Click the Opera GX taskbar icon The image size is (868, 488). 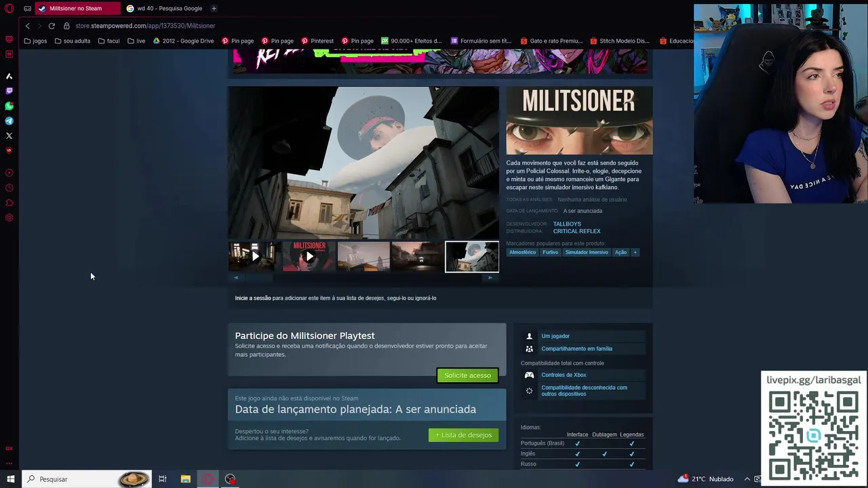[x=208, y=479]
